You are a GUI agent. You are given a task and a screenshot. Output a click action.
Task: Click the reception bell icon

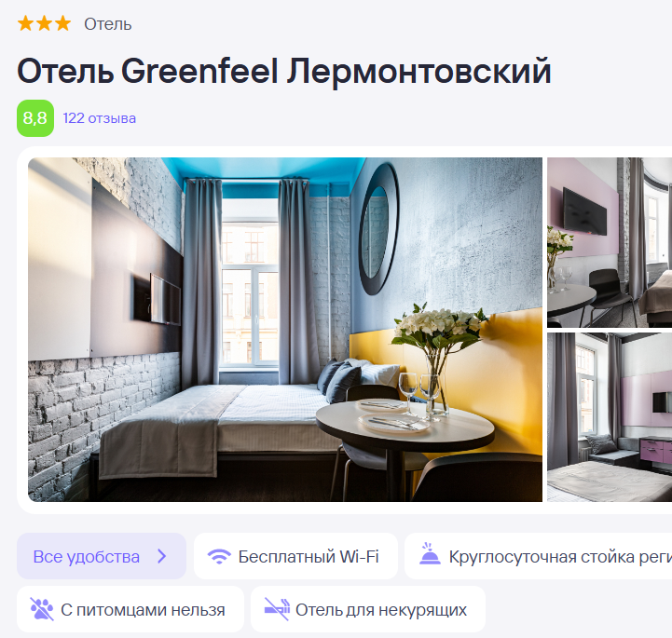430,554
